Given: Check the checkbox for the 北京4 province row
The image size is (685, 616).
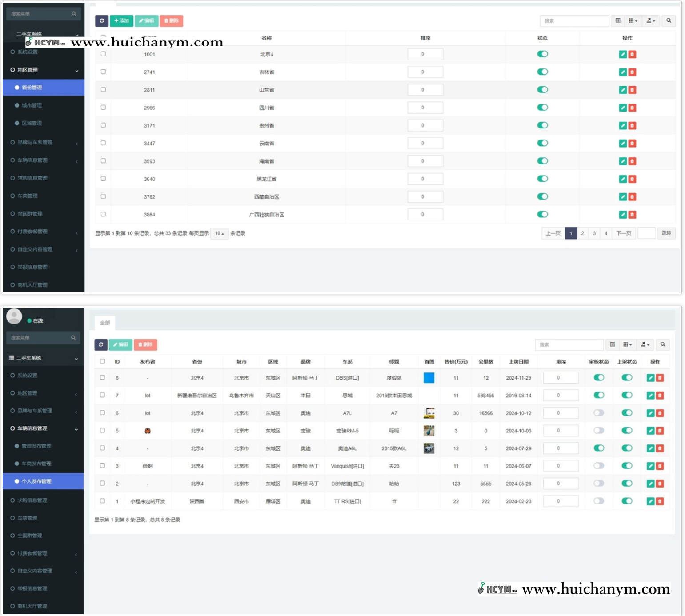Looking at the screenshot, I should click(103, 54).
